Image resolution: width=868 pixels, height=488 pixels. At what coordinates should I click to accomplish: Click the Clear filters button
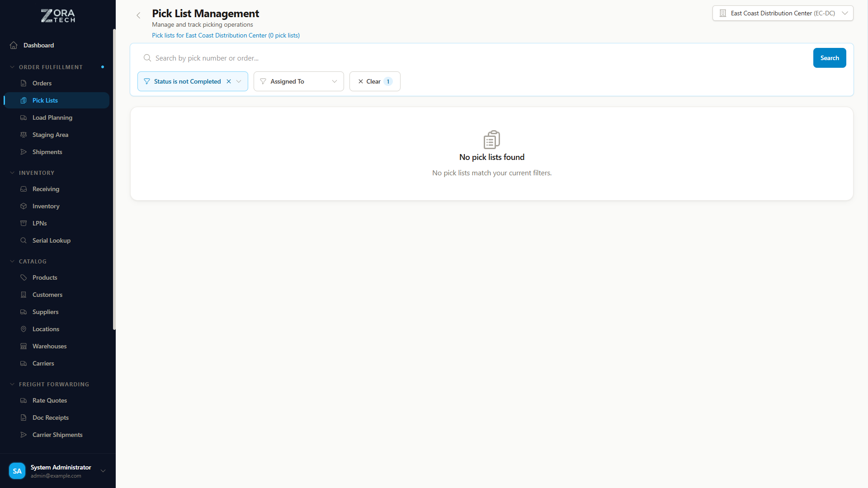click(x=374, y=81)
